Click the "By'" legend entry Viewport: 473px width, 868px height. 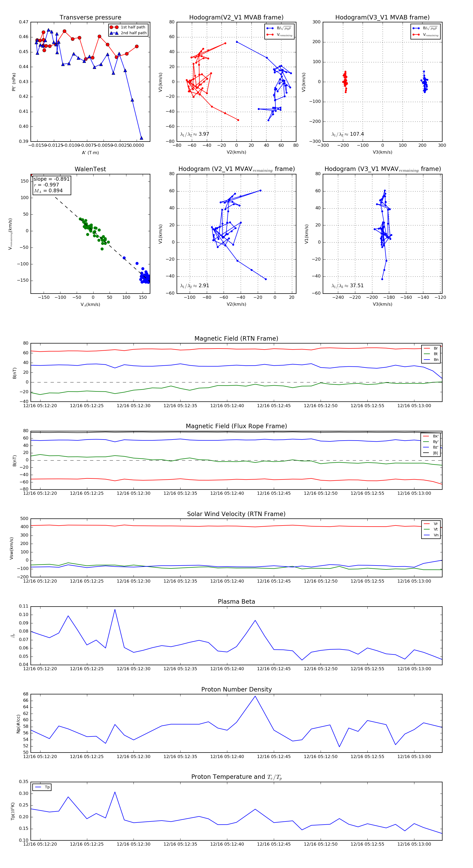(x=431, y=442)
